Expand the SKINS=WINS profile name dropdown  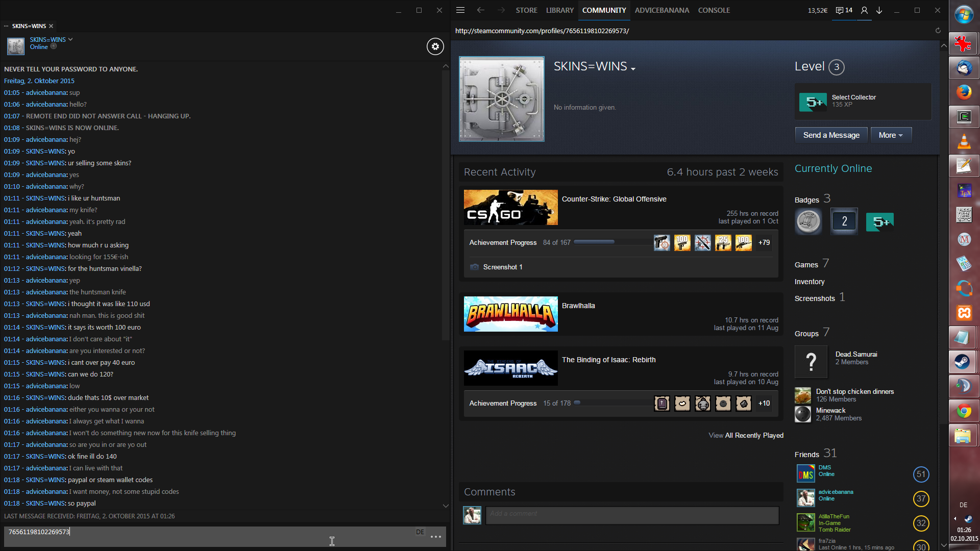(x=633, y=69)
